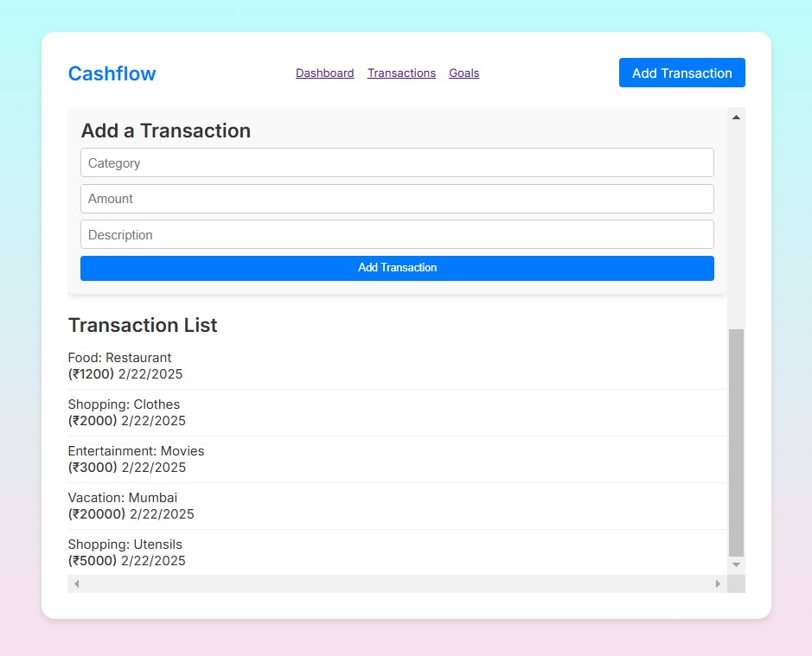Open the Dashboard page
Image resolution: width=812 pixels, height=656 pixels.
coord(324,73)
